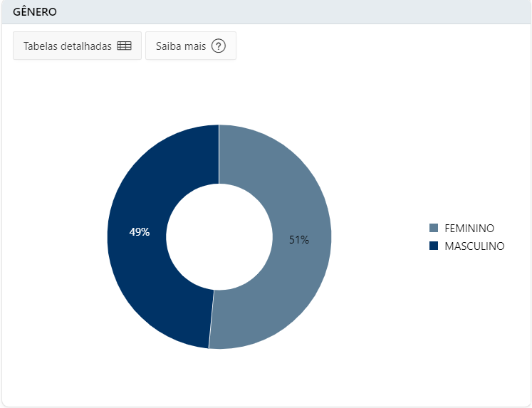Click the bottom white divider between donut segments

click(x=212, y=319)
